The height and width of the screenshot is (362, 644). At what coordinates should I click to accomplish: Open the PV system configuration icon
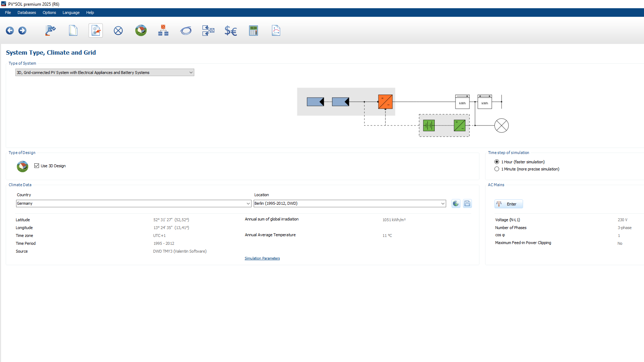pos(163,30)
